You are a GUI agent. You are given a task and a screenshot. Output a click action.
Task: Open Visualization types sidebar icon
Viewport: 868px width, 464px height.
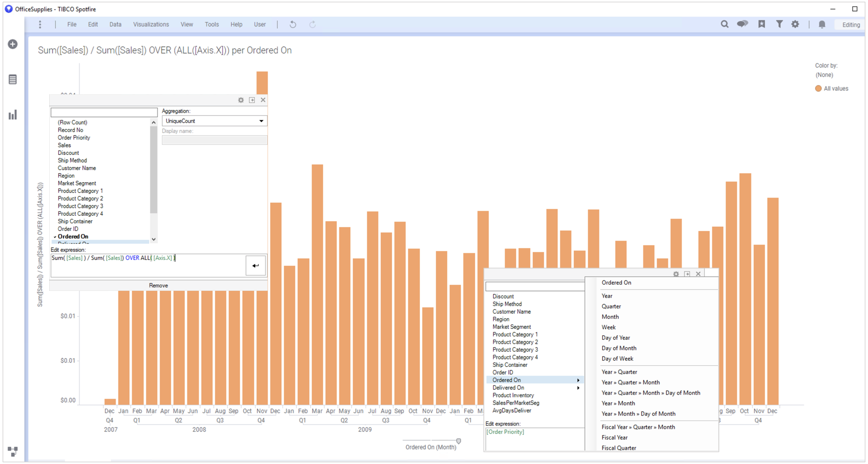(13, 115)
